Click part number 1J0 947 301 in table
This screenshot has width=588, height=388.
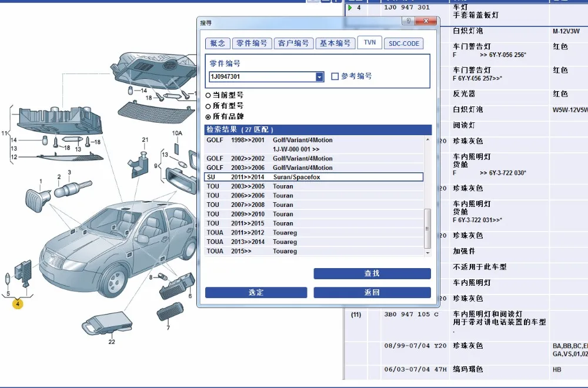pos(407,8)
